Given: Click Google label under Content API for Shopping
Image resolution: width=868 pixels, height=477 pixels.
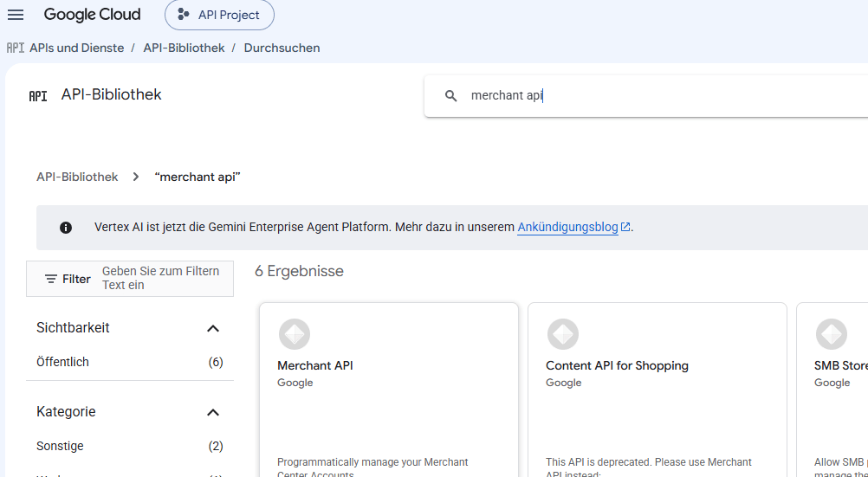Looking at the screenshot, I should [x=564, y=383].
